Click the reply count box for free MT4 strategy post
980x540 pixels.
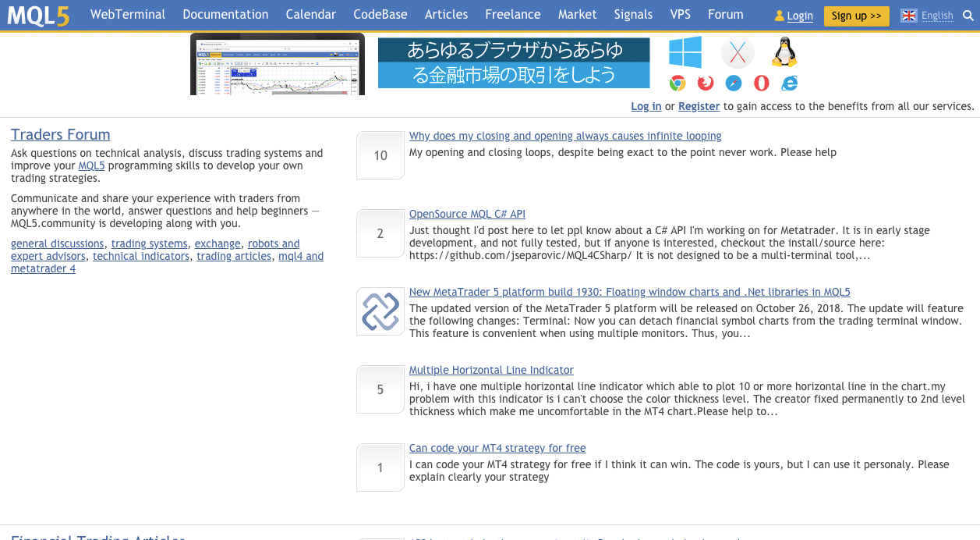(380, 467)
